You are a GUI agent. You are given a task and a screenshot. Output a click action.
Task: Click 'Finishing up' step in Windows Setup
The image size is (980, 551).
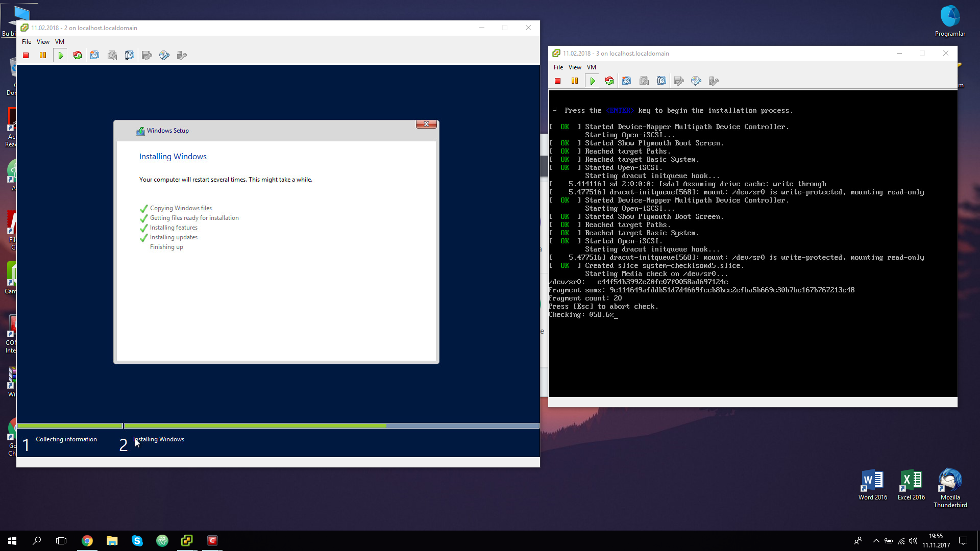(166, 247)
